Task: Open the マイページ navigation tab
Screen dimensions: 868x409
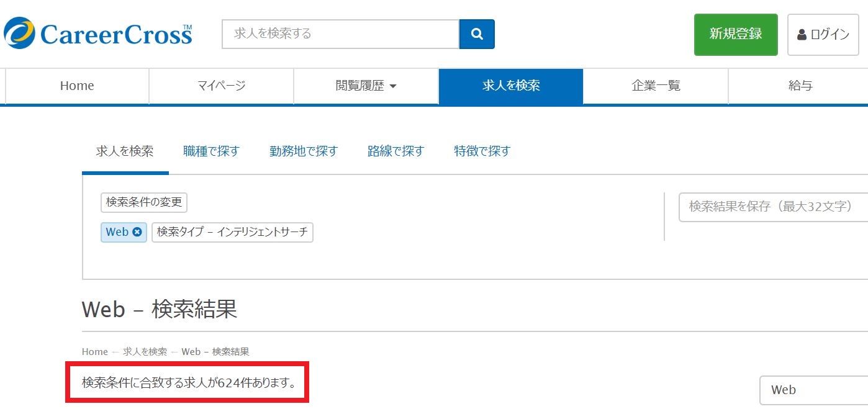Action: (x=221, y=86)
